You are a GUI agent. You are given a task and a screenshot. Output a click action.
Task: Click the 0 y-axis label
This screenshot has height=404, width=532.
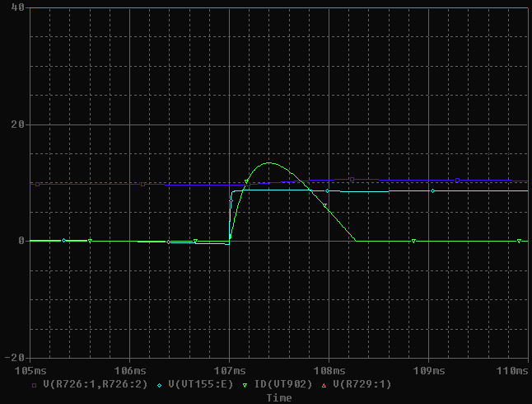click(x=22, y=241)
